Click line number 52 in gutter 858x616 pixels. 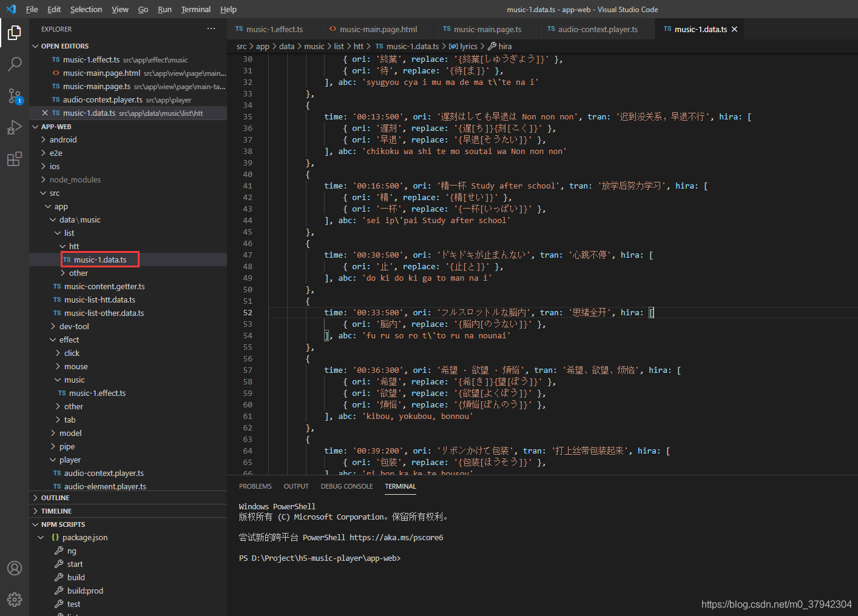[248, 312]
